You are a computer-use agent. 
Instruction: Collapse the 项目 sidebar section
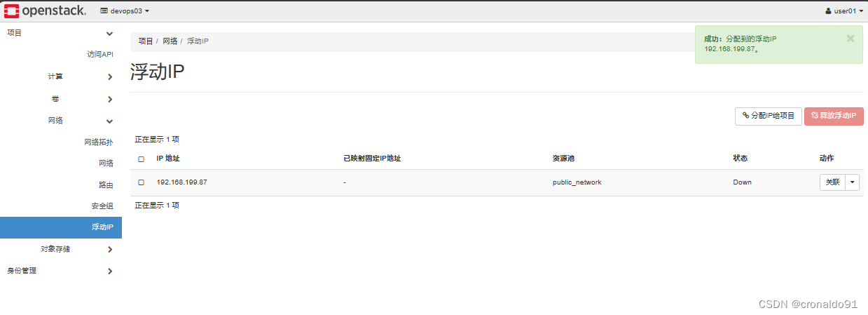[x=60, y=33]
